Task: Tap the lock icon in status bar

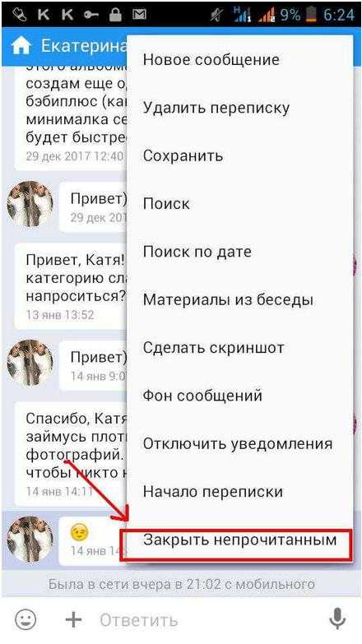Action: pos(115,15)
